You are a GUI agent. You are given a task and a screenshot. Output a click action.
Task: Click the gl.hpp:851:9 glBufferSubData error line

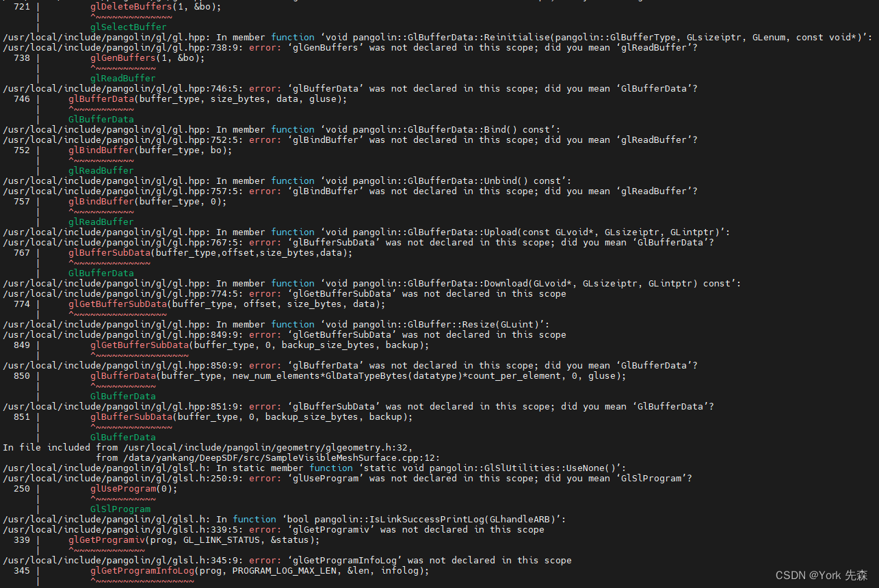(x=358, y=406)
